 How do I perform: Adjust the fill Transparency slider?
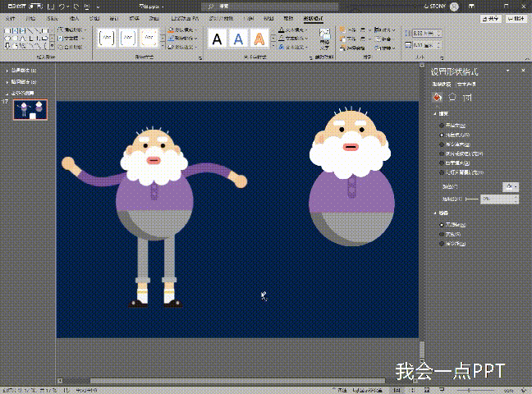point(471,199)
